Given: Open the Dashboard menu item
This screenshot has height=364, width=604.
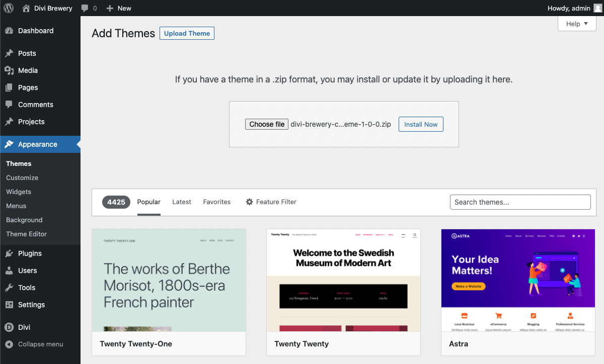Looking at the screenshot, I should [40, 31].
